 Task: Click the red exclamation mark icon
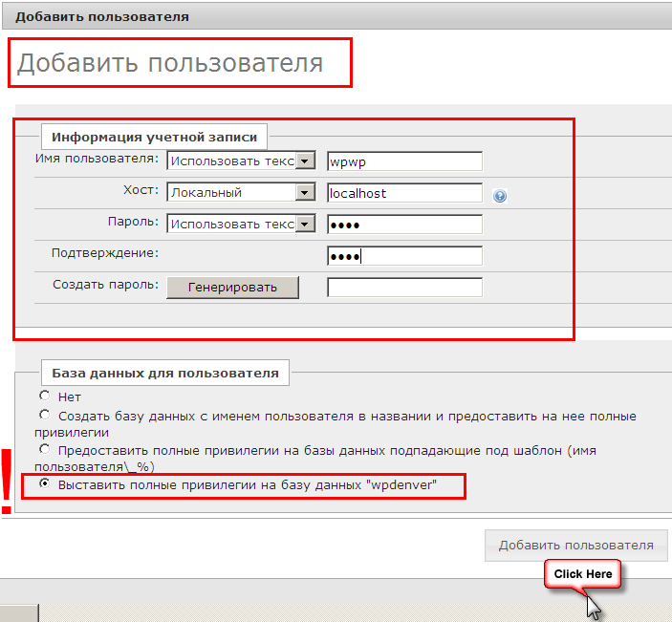pyautogui.click(x=8, y=481)
